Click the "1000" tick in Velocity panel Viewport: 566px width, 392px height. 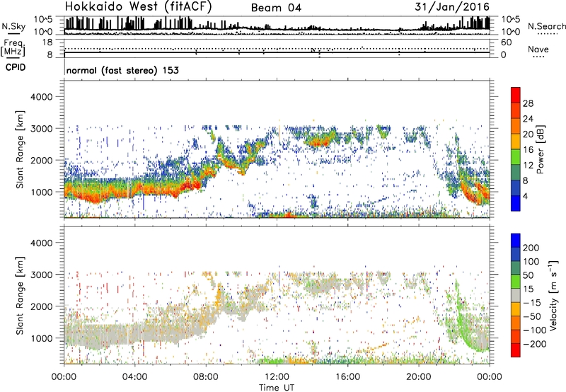(x=42, y=338)
